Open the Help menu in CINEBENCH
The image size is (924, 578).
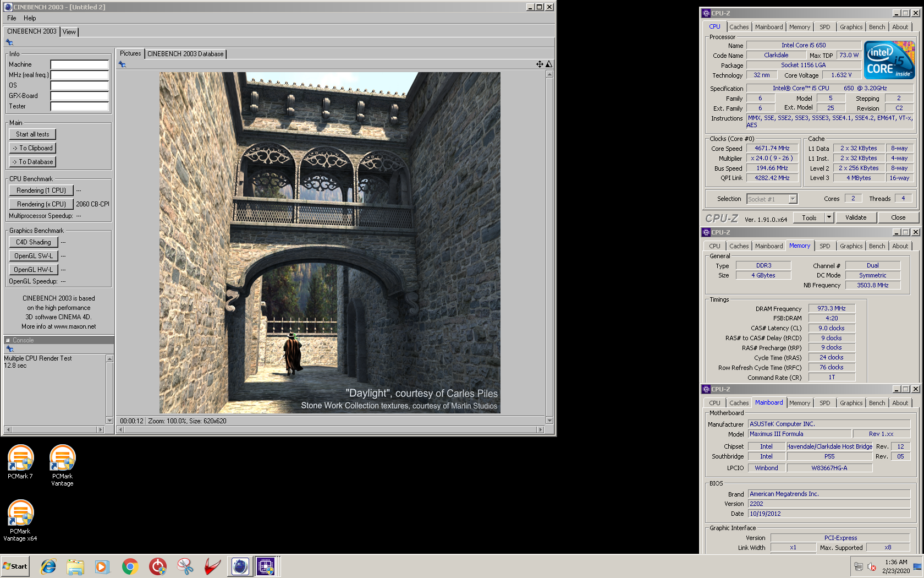point(30,18)
